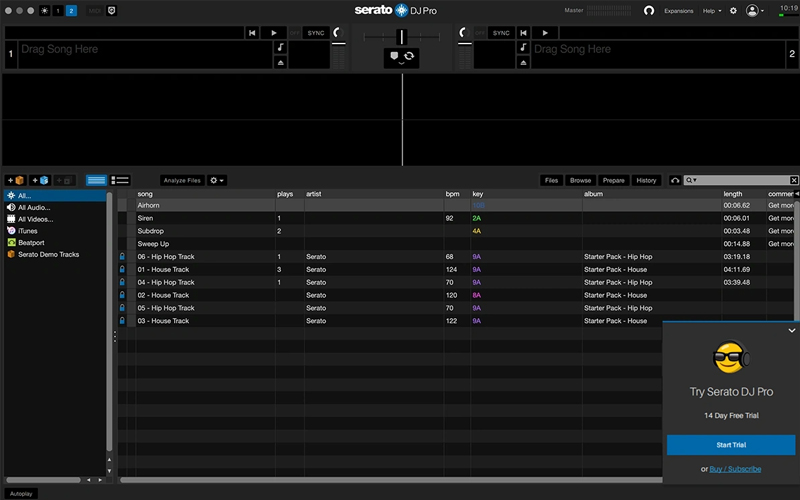The width and height of the screenshot is (800, 500).
Task: Jump to the previous track on deck 2
Action: pyautogui.click(x=523, y=33)
